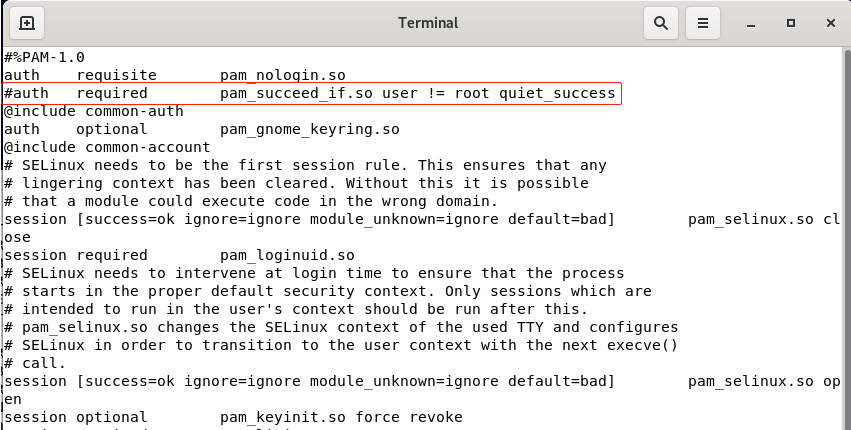Click the pam_gnome_keyring.so text
The width and height of the screenshot is (851, 430).
(x=310, y=129)
